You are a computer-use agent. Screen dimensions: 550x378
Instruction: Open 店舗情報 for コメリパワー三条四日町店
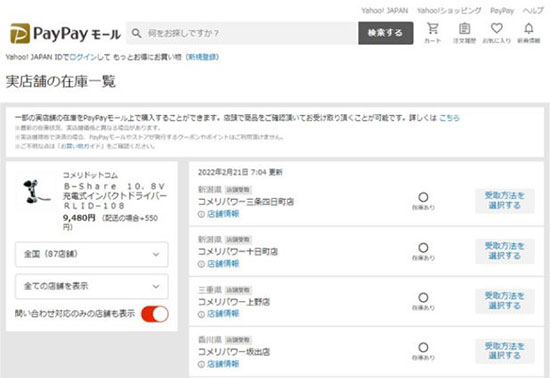(x=223, y=214)
